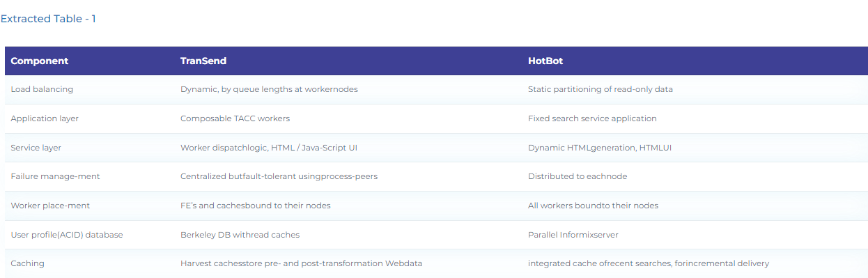Select the 'Application layer' cell

(x=45, y=118)
